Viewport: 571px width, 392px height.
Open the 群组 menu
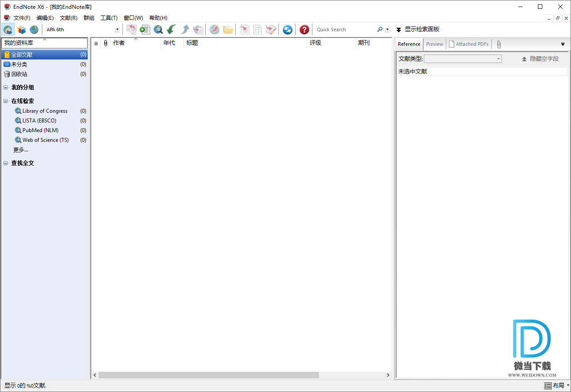[x=89, y=18]
